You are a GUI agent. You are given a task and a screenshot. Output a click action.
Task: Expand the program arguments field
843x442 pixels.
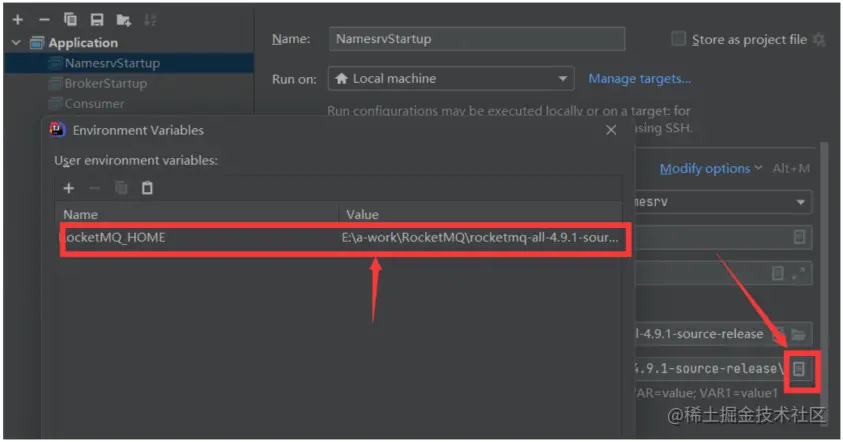[798, 273]
